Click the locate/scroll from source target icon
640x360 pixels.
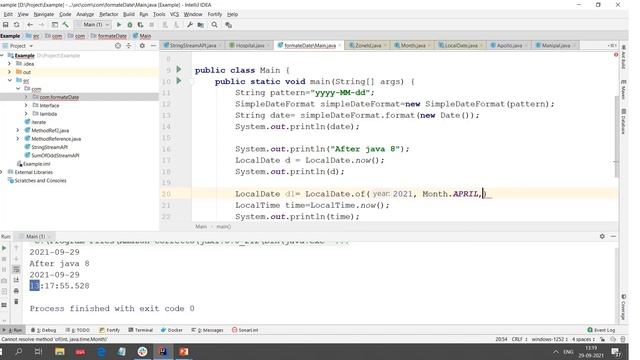[118, 46]
